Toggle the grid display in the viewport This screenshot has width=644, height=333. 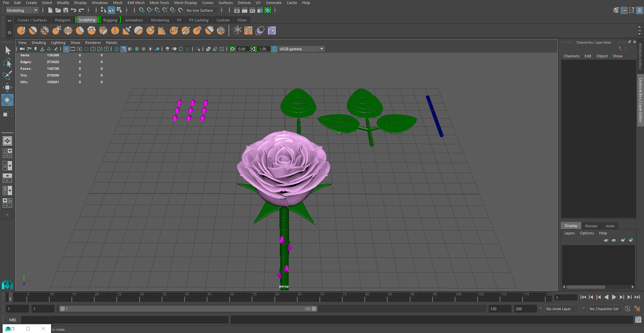coord(66,49)
